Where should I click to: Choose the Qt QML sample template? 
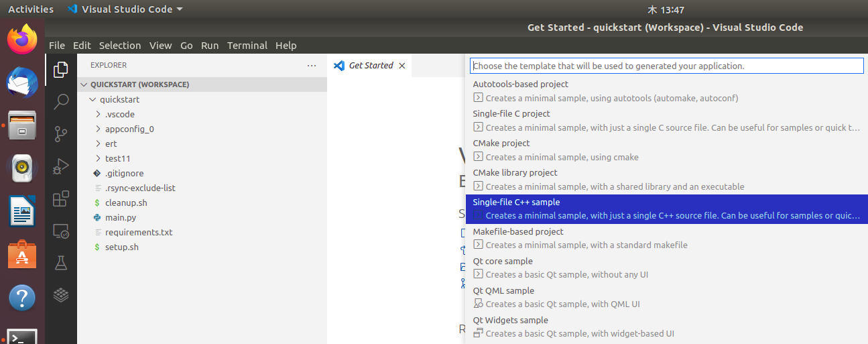coord(666,298)
